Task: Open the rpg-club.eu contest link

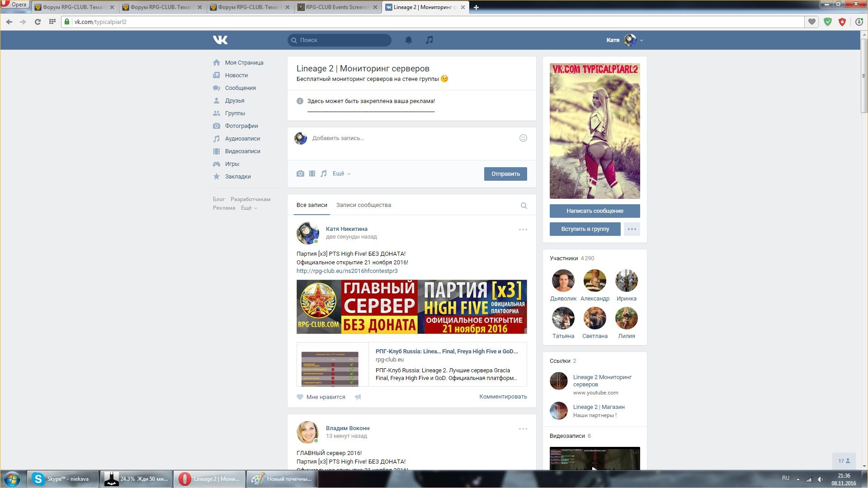Action: 347,271
